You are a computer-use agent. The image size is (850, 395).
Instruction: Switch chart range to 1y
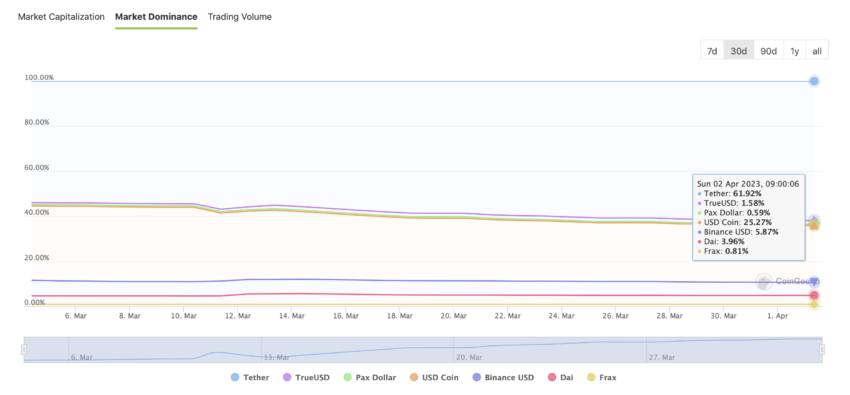point(795,51)
